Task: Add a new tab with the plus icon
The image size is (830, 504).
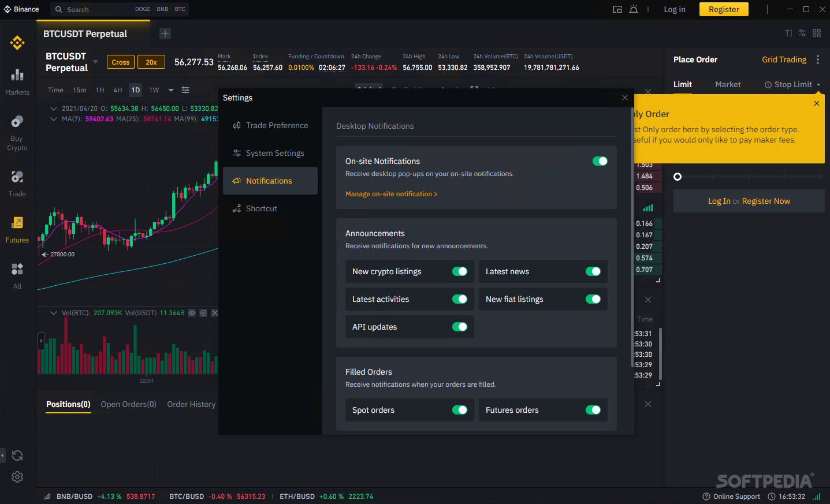Action: pos(165,33)
